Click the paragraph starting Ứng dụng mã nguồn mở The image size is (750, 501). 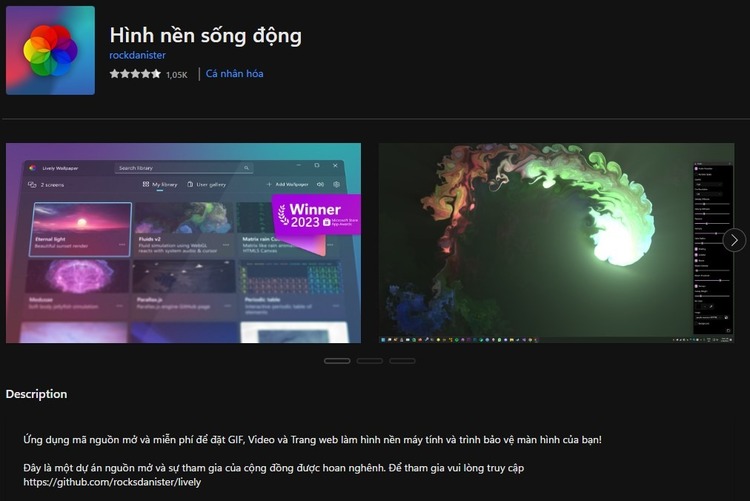tap(312, 439)
